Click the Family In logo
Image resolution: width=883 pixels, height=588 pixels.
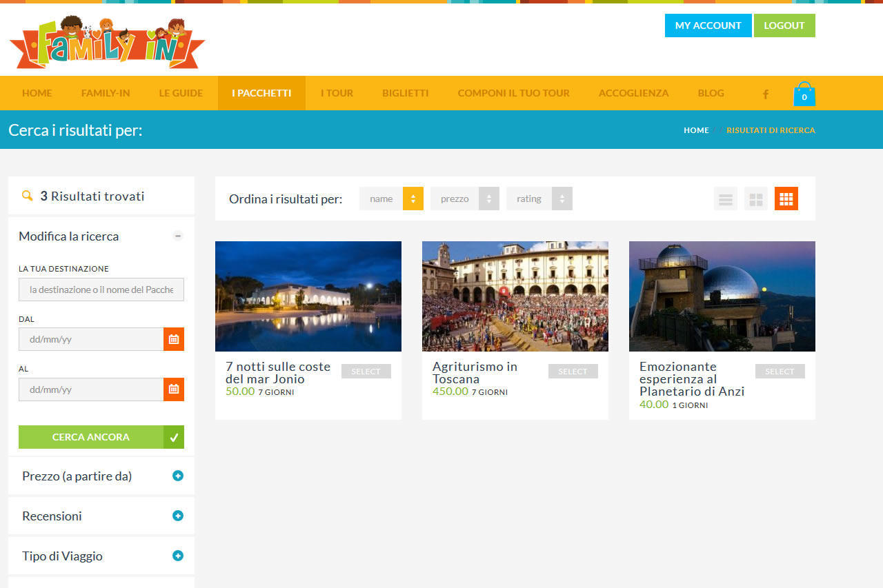point(107,43)
